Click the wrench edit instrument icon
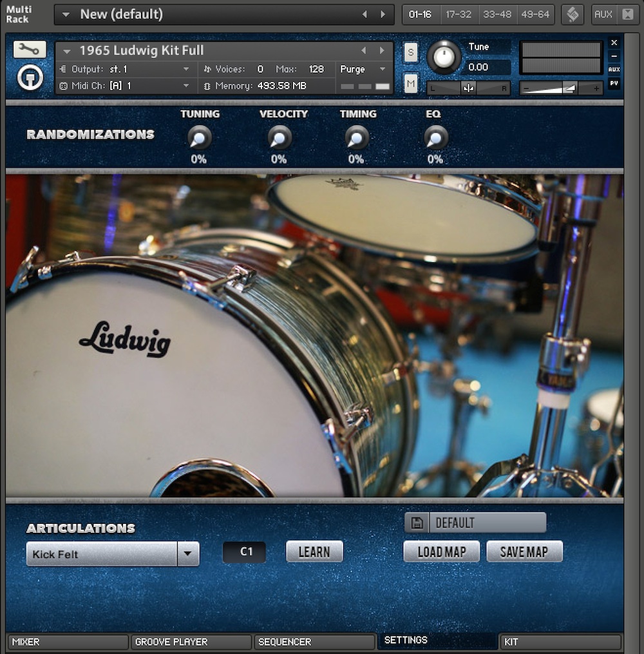The width and height of the screenshot is (644, 654). 30,50
